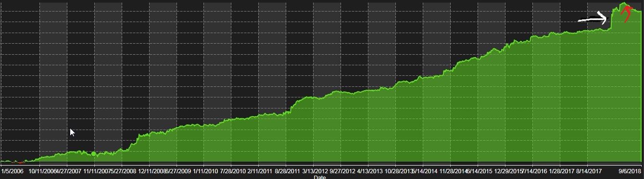
Task: Click the green data point marker on the curve
Action: pyautogui.click(x=94, y=154)
